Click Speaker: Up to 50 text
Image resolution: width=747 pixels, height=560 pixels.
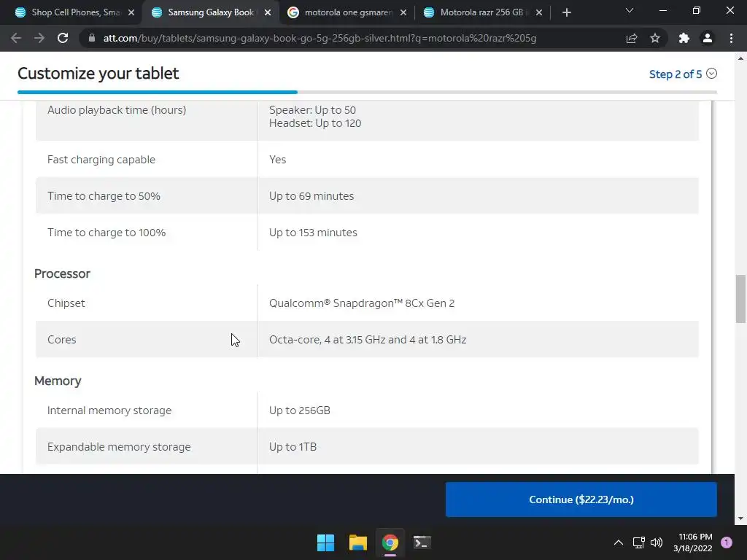pos(312,110)
